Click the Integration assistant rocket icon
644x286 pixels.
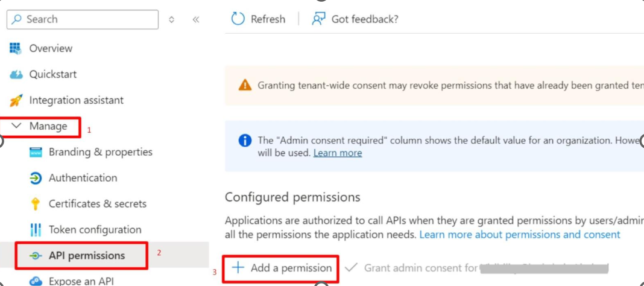(x=16, y=100)
